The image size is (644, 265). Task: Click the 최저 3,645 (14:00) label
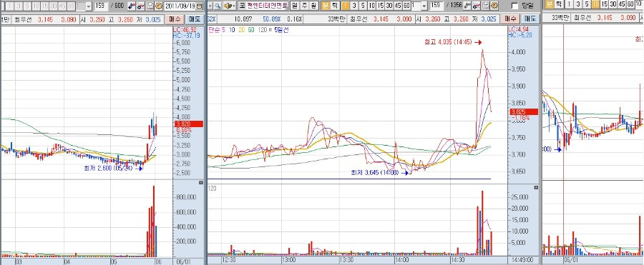374,172
